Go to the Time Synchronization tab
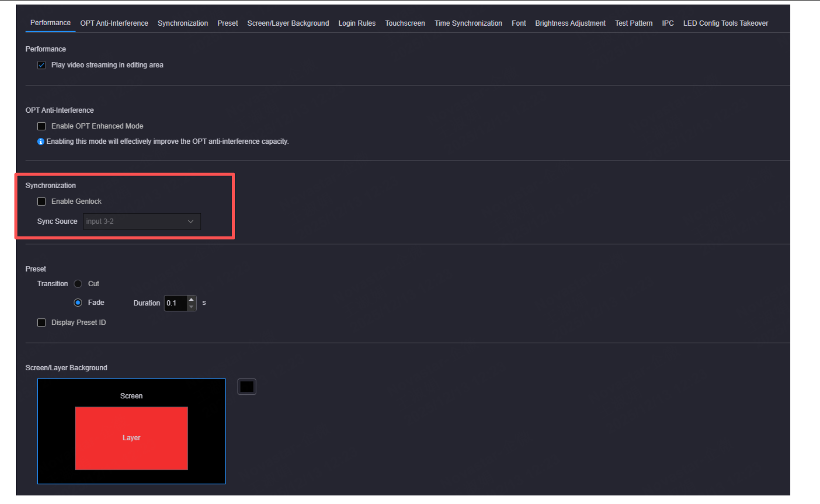The image size is (820, 504). (468, 23)
